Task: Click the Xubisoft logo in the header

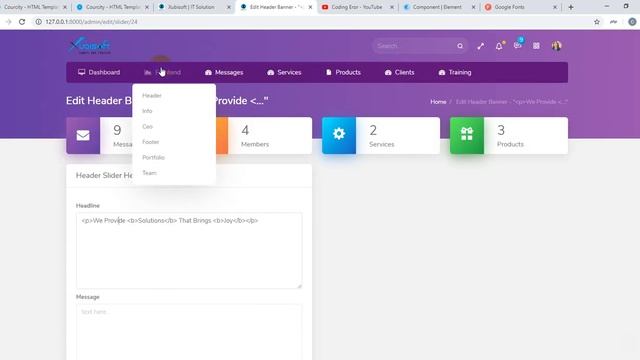Action: pos(90,46)
